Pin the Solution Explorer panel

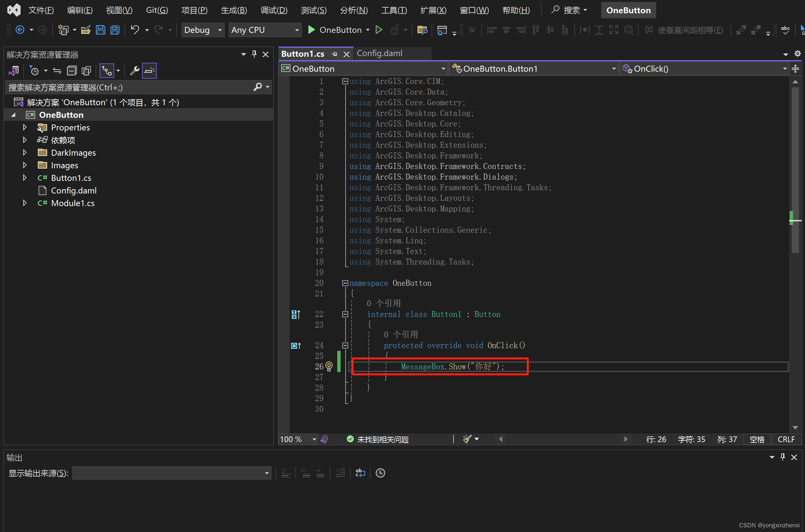click(x=254, y=54)
